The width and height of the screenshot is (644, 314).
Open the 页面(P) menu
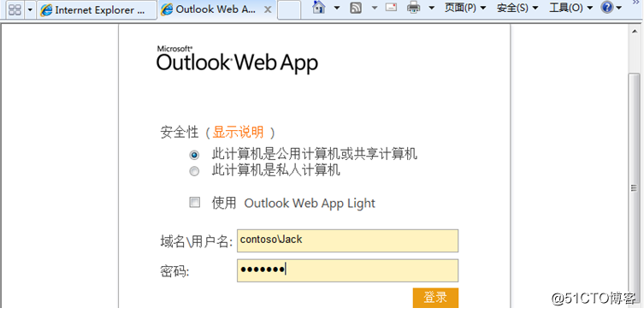pyautogui.click(x=465, y=8)
